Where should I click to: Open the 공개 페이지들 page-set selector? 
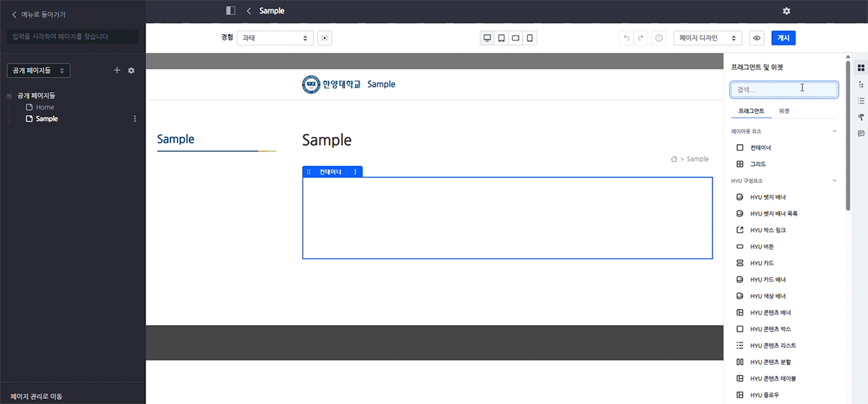38,70
